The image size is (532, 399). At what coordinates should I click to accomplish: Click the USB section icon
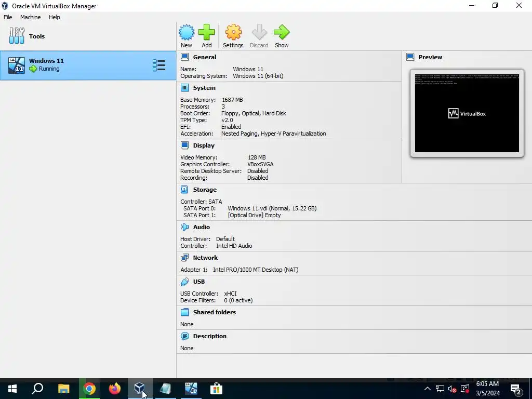click(184, 282)
